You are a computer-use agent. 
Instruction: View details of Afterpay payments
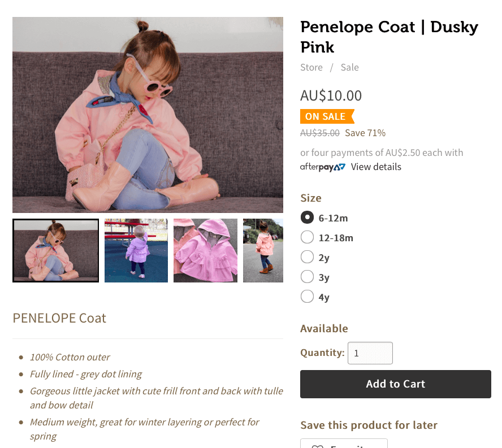pyautogui.click(x=376, y=167)
